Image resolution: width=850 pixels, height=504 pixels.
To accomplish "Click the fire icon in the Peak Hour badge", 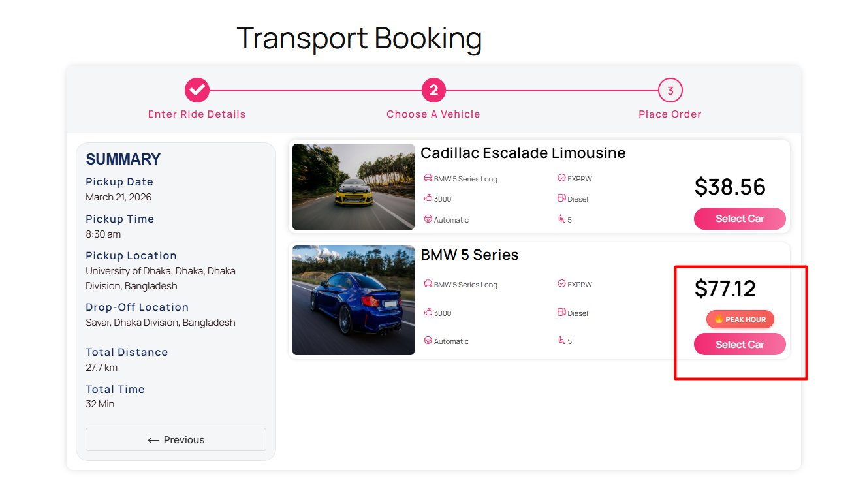I will tap(718, 319).
